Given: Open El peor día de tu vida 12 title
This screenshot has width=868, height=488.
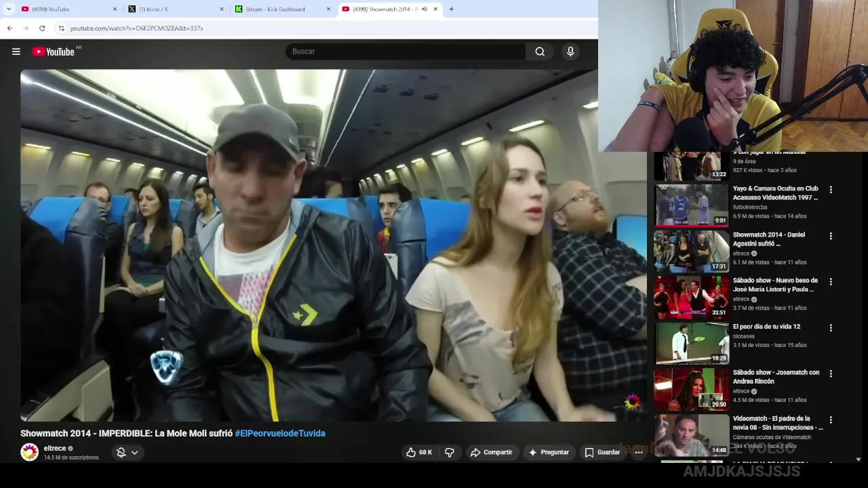Looking at the screenshot, I should coord(766,327).
